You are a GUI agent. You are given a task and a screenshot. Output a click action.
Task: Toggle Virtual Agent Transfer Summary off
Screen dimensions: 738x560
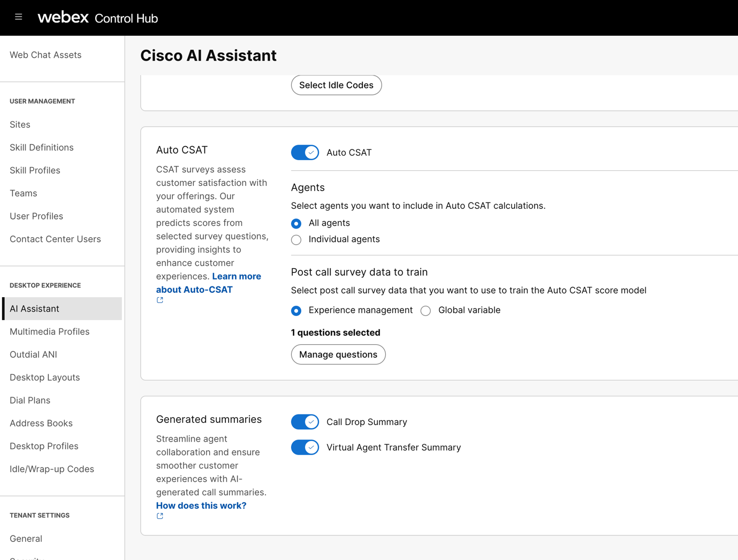point(305,448)
